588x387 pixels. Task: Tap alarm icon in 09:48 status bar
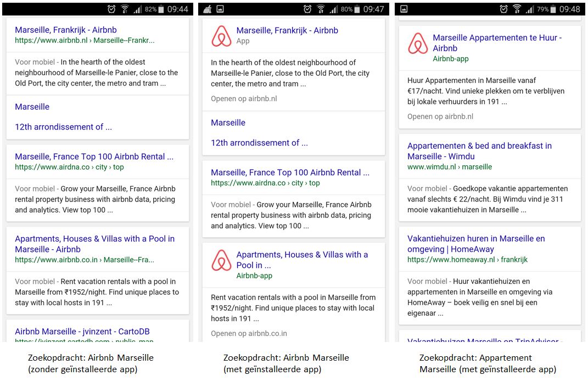coord(503,9)
